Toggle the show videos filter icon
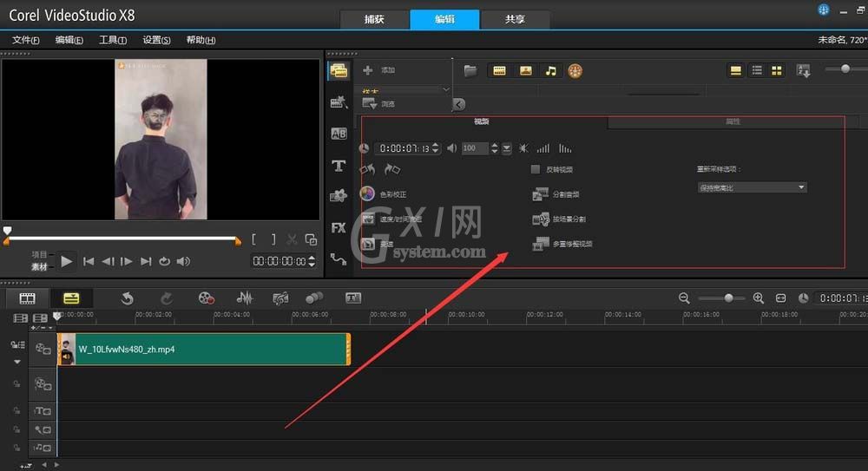The width and height of the screenshot is (868, 471). pos(499,70)
